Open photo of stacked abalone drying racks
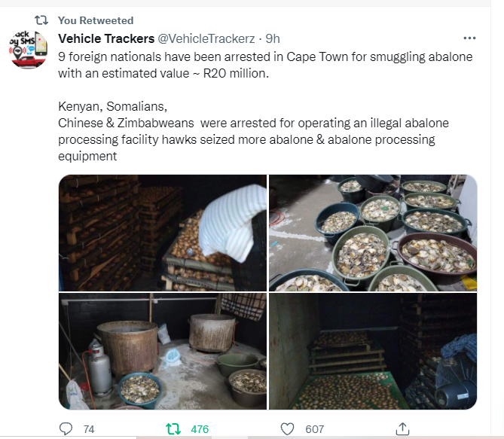This screenshot has height=439, width=504. pyautogui.click(x=163, y=233)
